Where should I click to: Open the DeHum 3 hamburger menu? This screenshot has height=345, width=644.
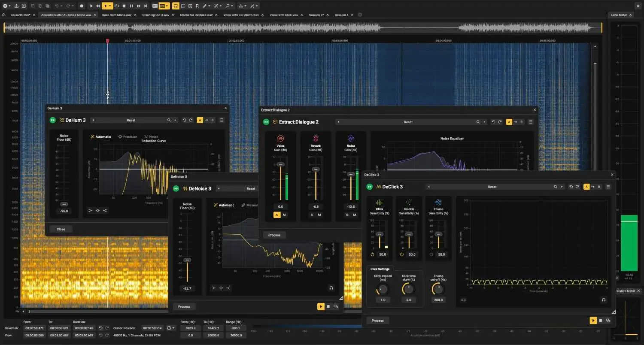click(222, 120)
